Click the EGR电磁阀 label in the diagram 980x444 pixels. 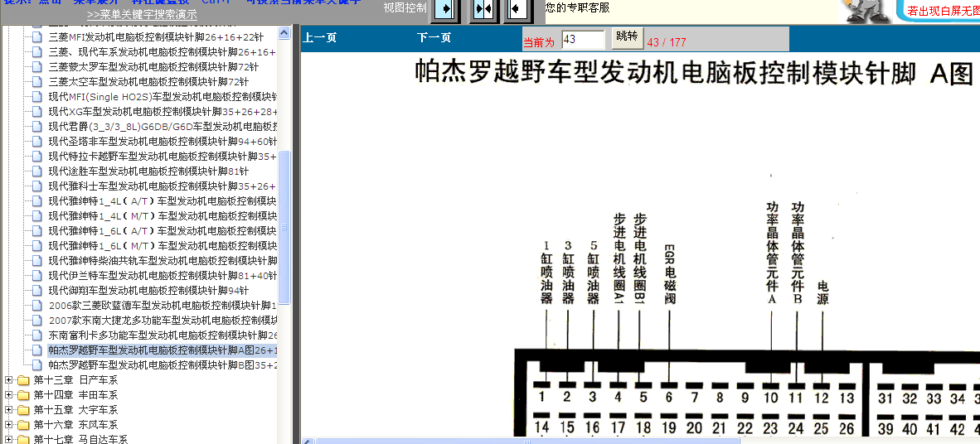(x=669, y=273)
